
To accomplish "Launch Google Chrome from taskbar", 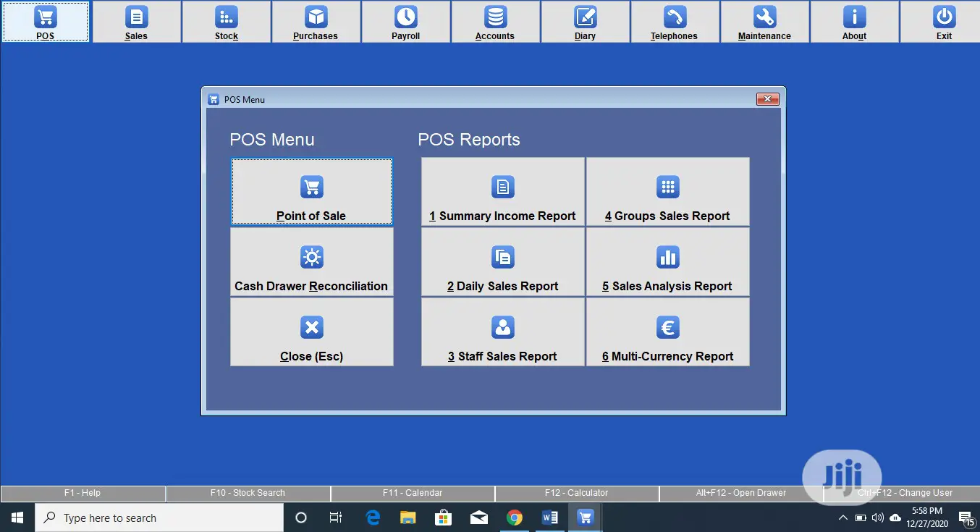I will [x=515, y=518].
